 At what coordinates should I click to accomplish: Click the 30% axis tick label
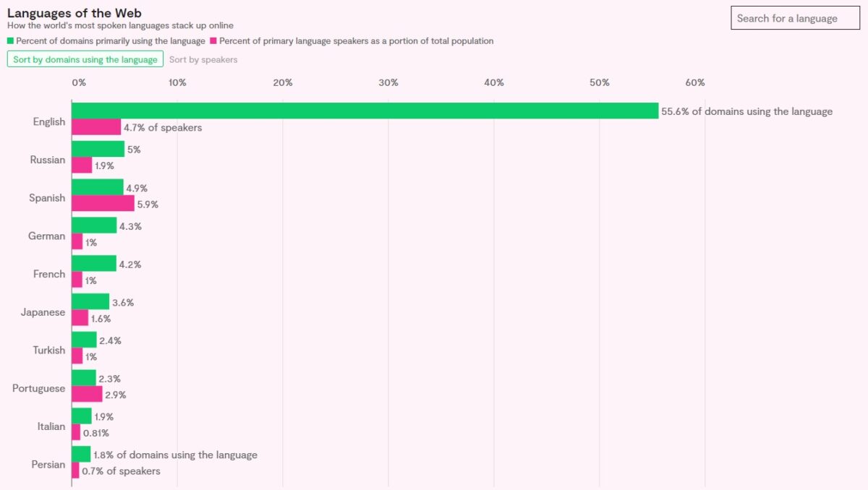(x=388, y=82)
